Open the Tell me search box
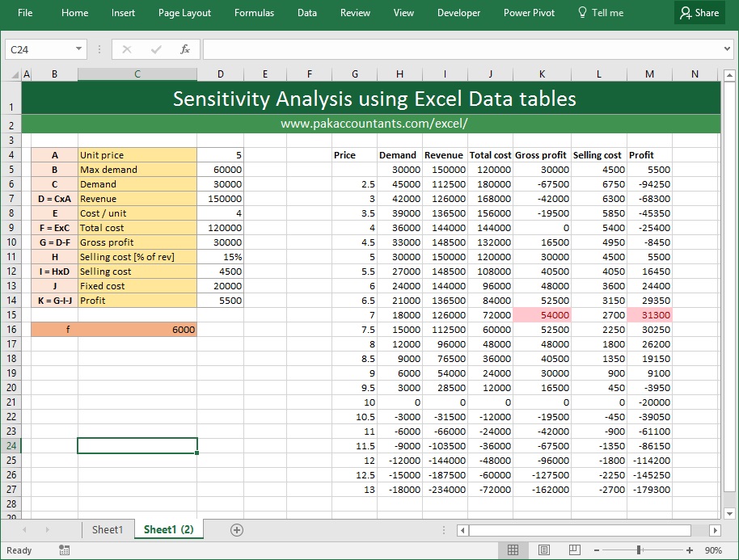This screenshot has width=739, height=560. [x=601, y=13]
